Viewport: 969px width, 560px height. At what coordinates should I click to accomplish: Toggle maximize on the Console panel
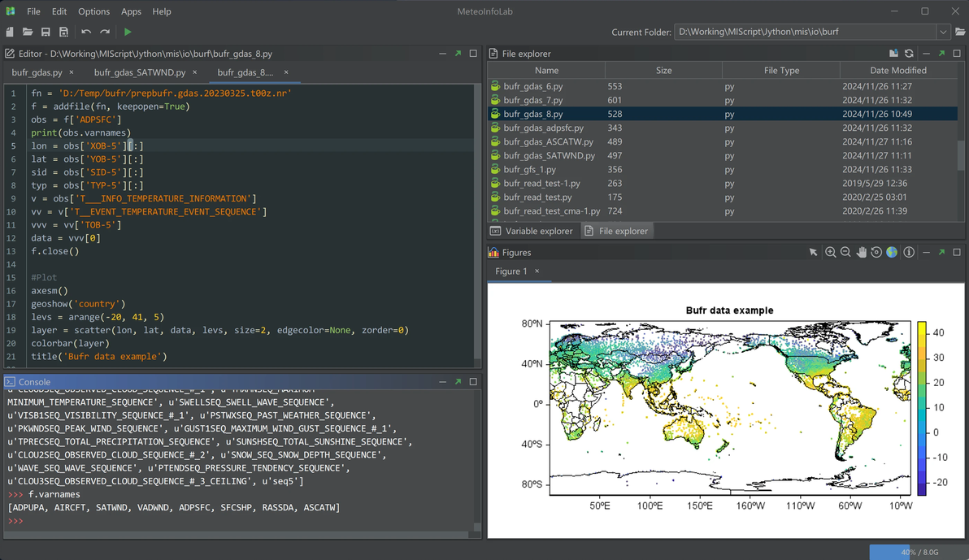[473, 381]
